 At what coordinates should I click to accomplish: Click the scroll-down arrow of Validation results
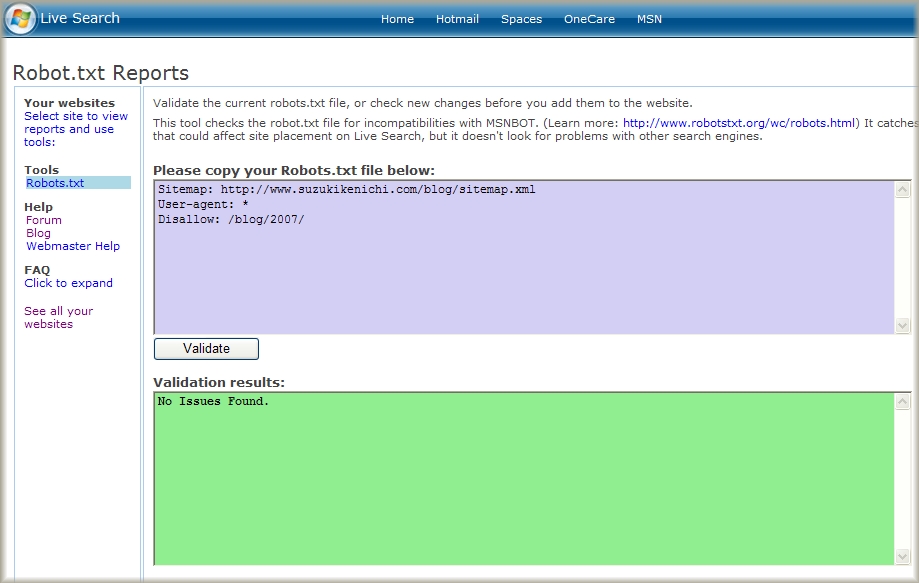[x=903, y=557]
